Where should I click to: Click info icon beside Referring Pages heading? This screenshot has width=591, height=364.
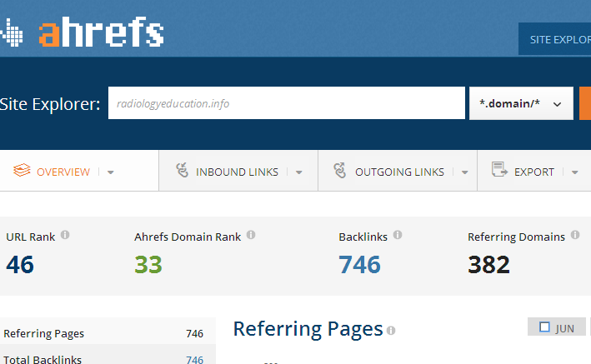tap(391, 331)
